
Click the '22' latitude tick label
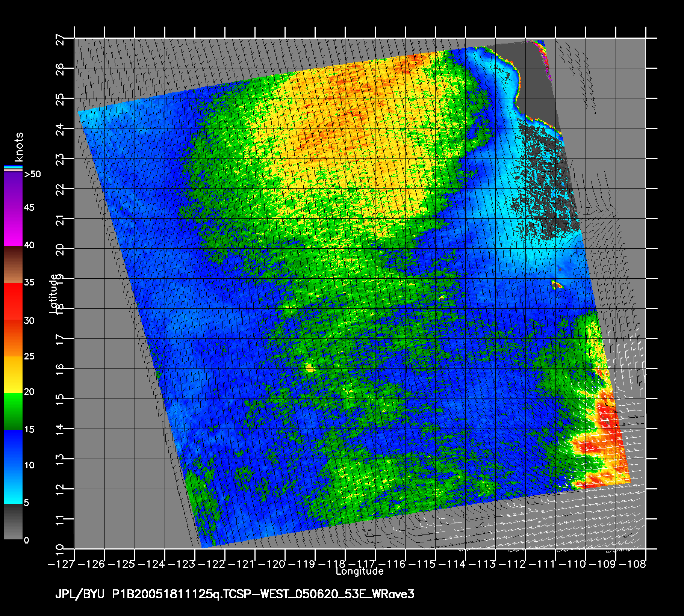coord(60,190)
